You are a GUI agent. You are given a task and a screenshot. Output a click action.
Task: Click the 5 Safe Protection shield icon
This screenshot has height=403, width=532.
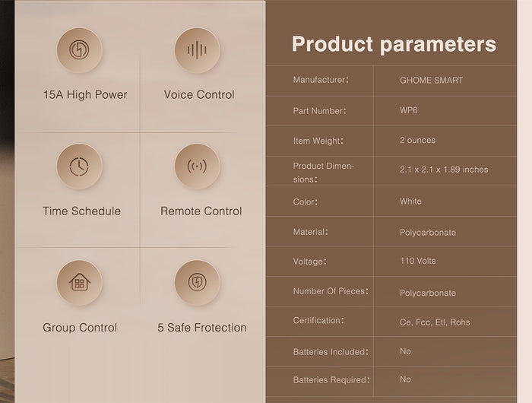pos(197,283)
